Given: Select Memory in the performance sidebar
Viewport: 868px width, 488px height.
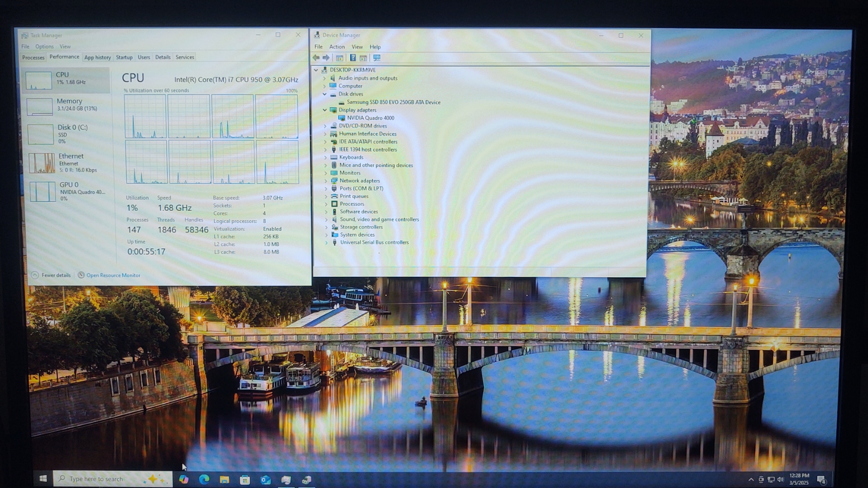Looking at the screenshot, I should coord(67,105).
